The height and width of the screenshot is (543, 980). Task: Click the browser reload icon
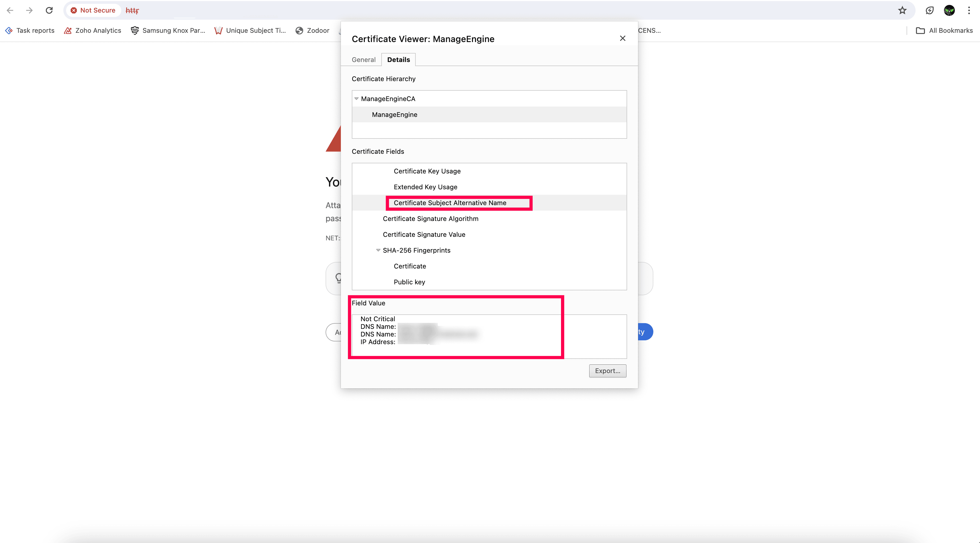pyautogui.click(x=49, y=10)
